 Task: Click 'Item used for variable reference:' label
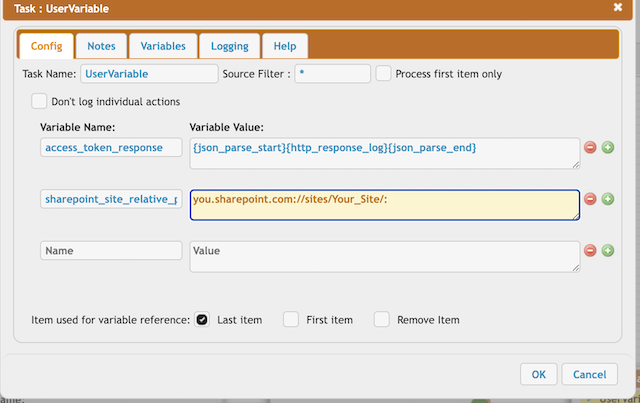pyautogui.click(x=111, y=320)
